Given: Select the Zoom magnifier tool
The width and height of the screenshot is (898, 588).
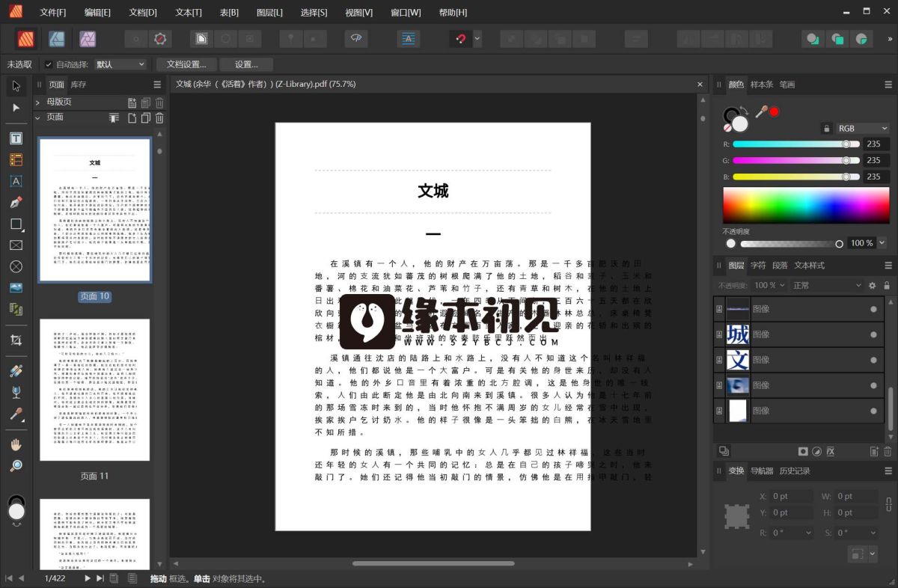Looking at the screenshot, I should tap(16, 465).
